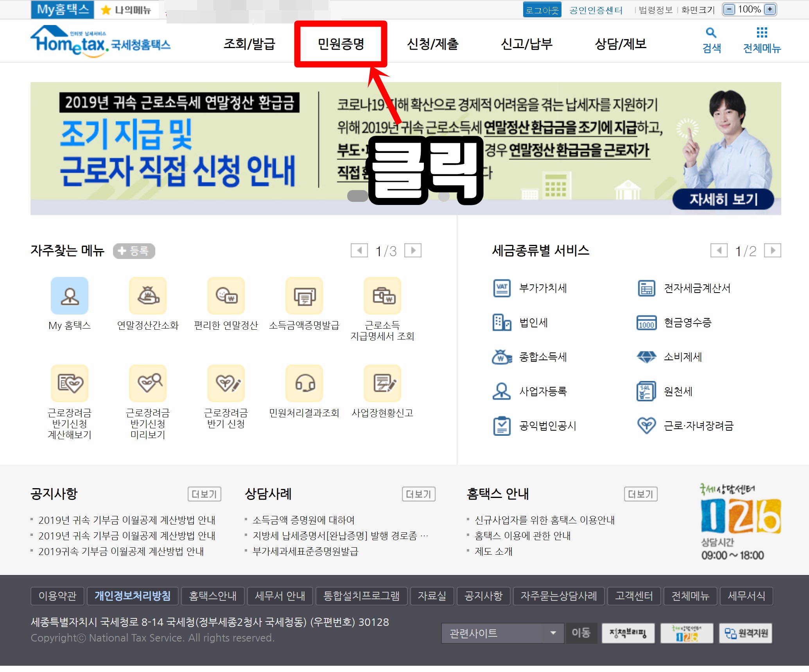This screenshot has height=672, width=809.
Task: Open the 연말정산간소화 icon
Action: coord(148,296)
